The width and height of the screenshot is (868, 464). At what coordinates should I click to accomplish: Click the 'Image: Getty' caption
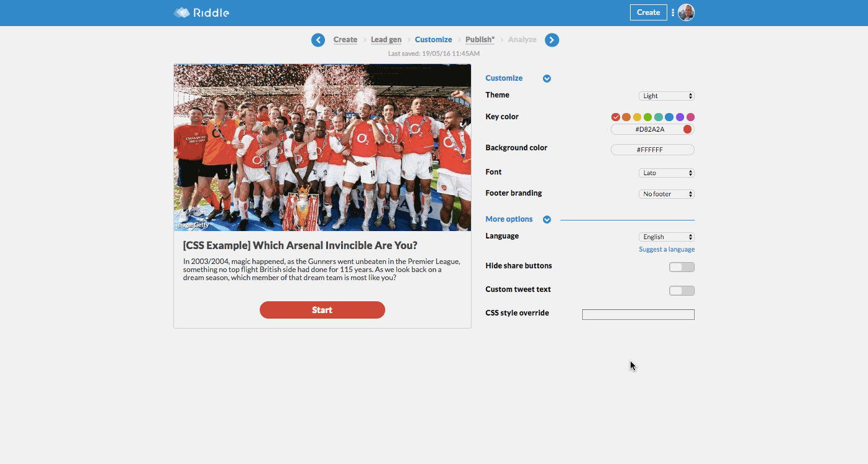(x=193, y=225)
